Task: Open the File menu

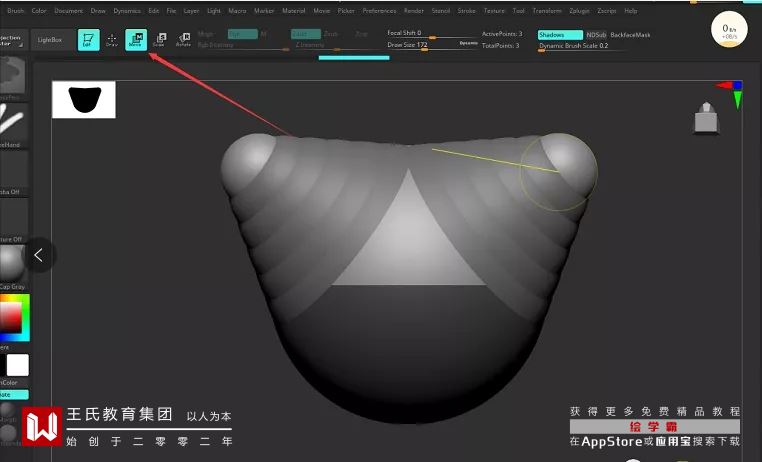Action: (x=171, y=11)
